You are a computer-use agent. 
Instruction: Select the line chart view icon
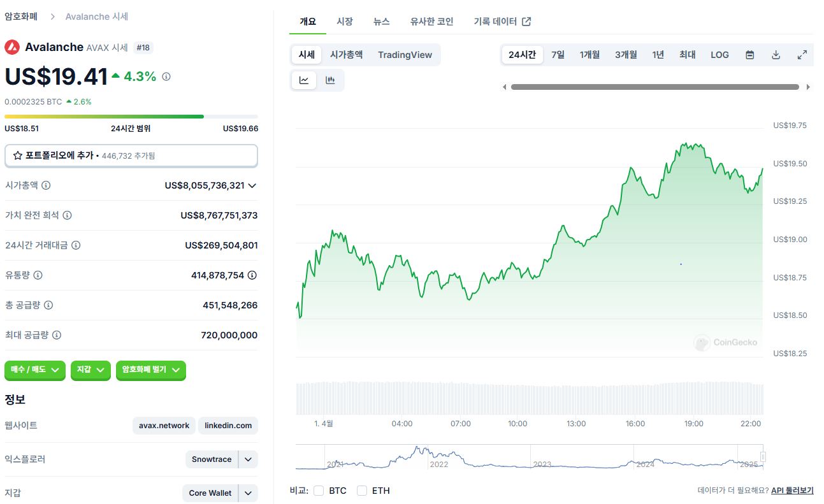(x=304, y=80)
